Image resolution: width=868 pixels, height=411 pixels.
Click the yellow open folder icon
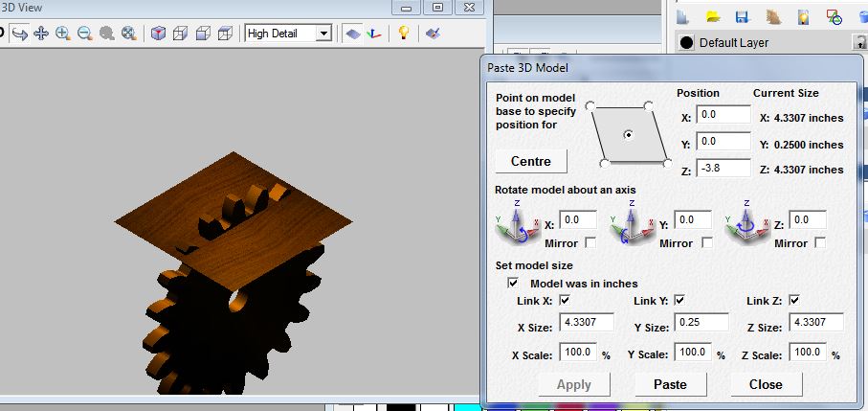(x=712, y=16)
